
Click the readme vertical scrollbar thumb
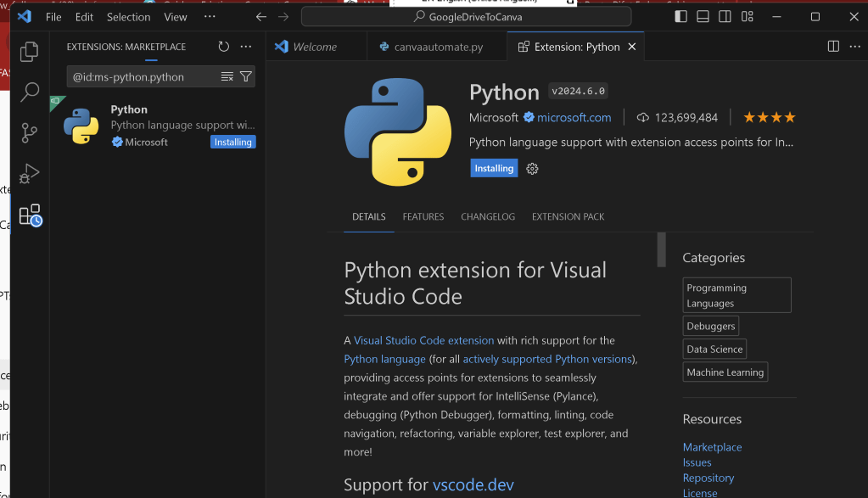[x=661, y=249]
